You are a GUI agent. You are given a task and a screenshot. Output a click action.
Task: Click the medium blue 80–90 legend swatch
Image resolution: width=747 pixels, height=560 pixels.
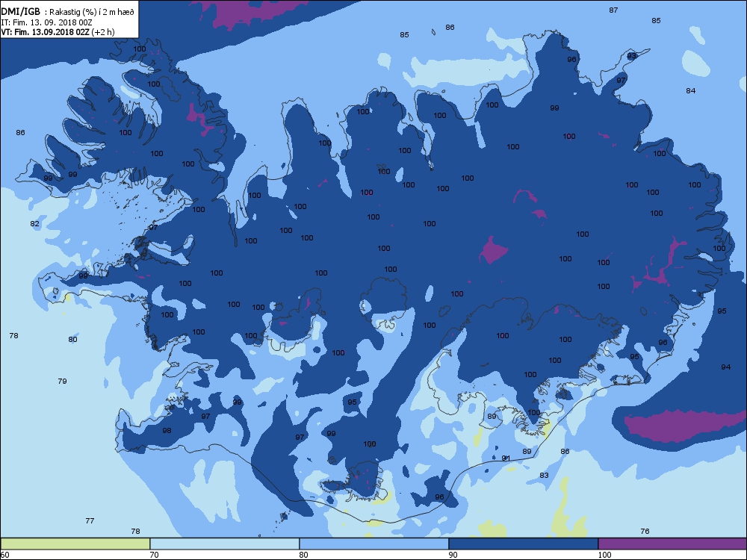pos(374,544)
